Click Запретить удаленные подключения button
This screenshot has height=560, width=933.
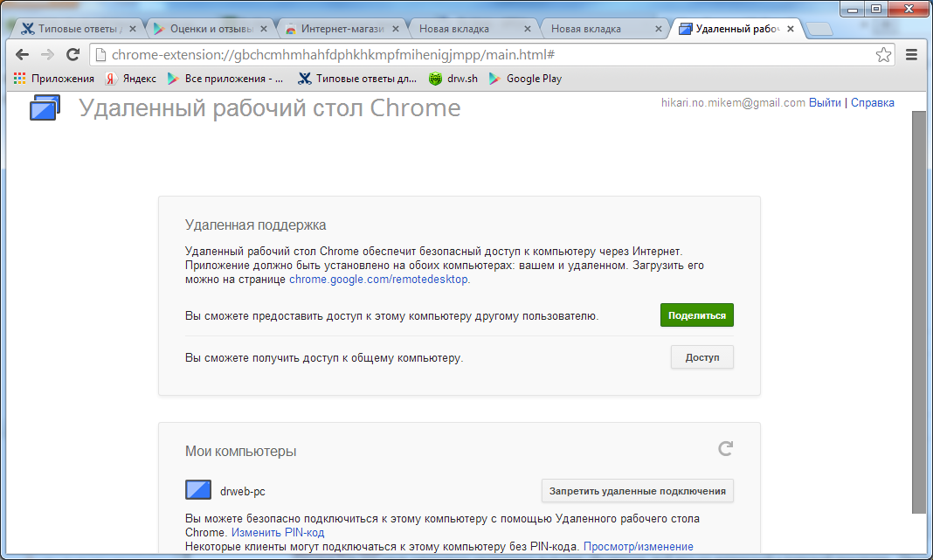coord(637,491)
